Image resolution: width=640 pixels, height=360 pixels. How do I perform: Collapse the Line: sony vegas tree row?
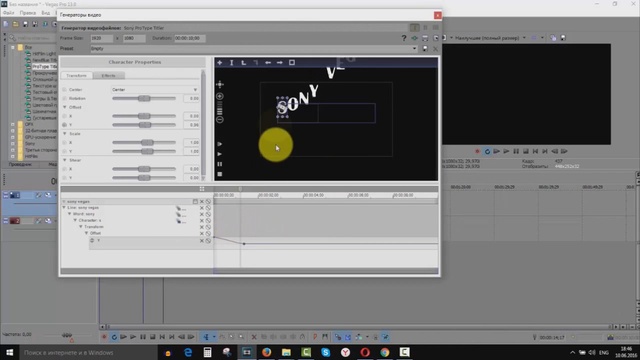pos(64,208)
